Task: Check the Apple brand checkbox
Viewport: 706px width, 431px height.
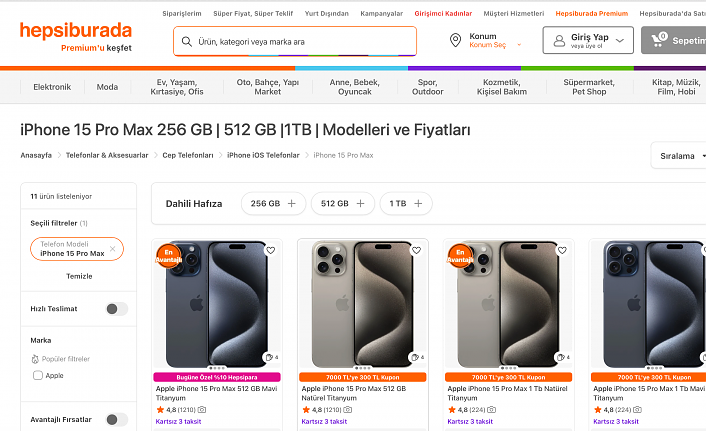Action: click(x=38, y=375)
